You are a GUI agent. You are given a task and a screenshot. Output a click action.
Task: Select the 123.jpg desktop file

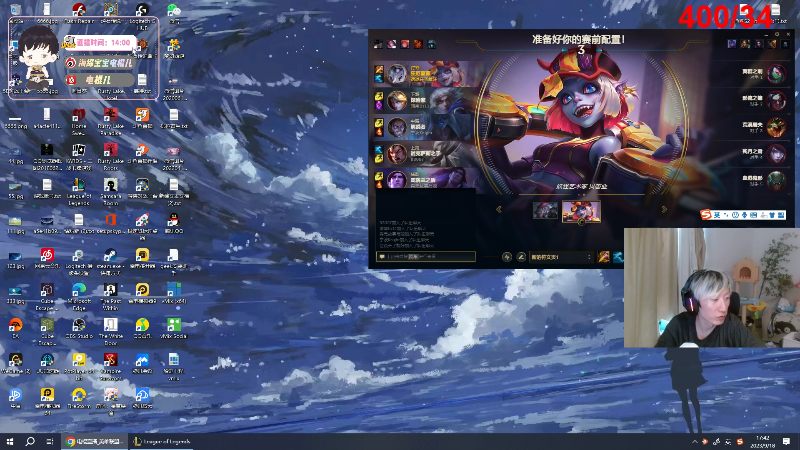point(15,259)
